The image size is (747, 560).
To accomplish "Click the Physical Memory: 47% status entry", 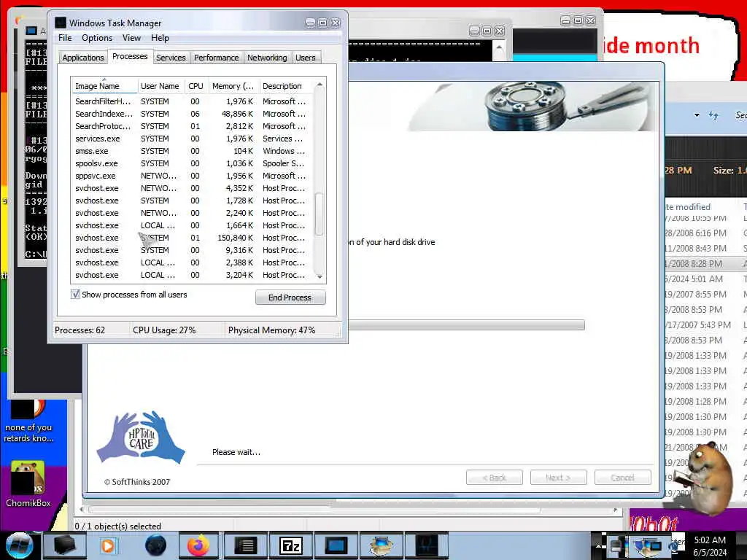I will coord(271,330).
